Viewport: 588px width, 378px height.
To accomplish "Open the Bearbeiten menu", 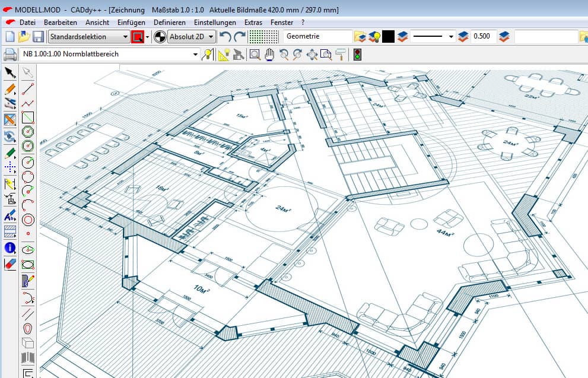I will point(60,22).
